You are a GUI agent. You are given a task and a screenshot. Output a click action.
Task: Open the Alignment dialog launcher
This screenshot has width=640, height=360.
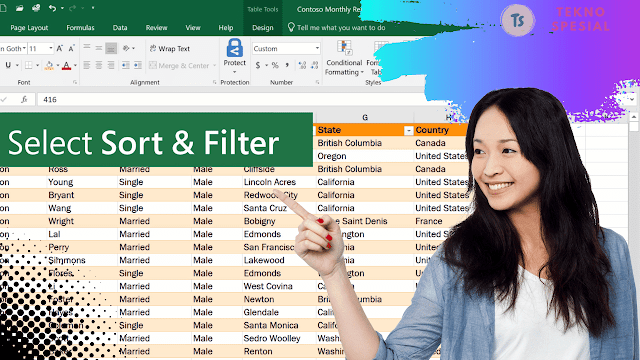tap(215, 82)
